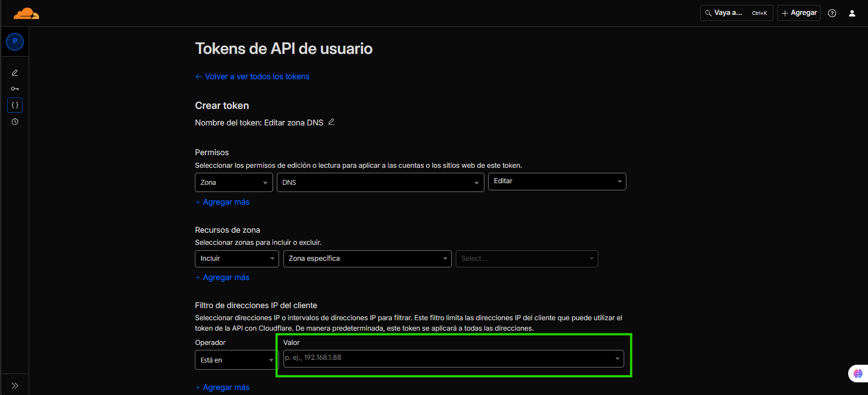Click the floating brain assistant icon
The image size is (868, 395).
click(x=858, y=374)
